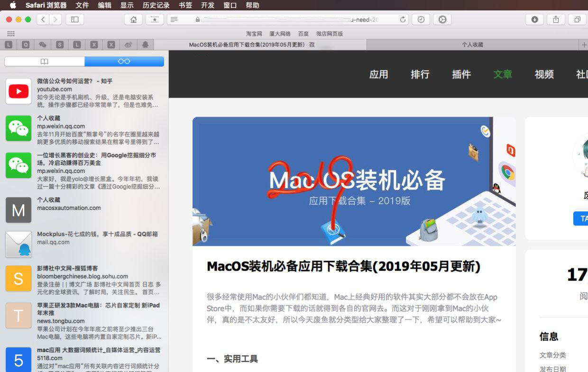588x372 pixels.
Task: Open the YouTube reading list item icon
Action: (x=18, y=91)
